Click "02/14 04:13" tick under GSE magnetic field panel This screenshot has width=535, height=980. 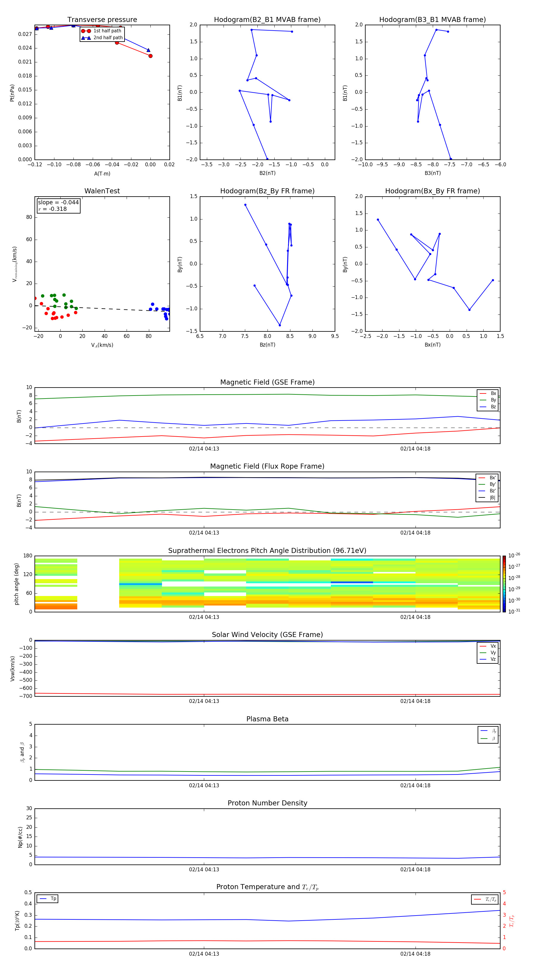click(204, 449)
